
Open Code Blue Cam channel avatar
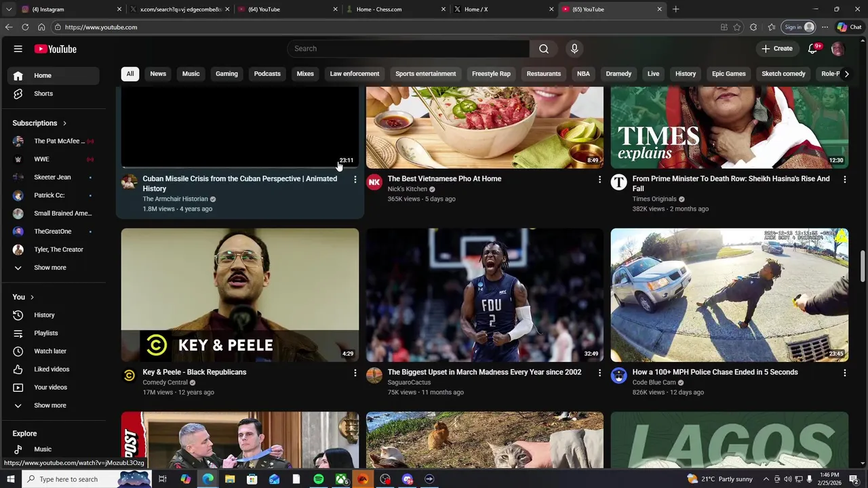[619, 375]
